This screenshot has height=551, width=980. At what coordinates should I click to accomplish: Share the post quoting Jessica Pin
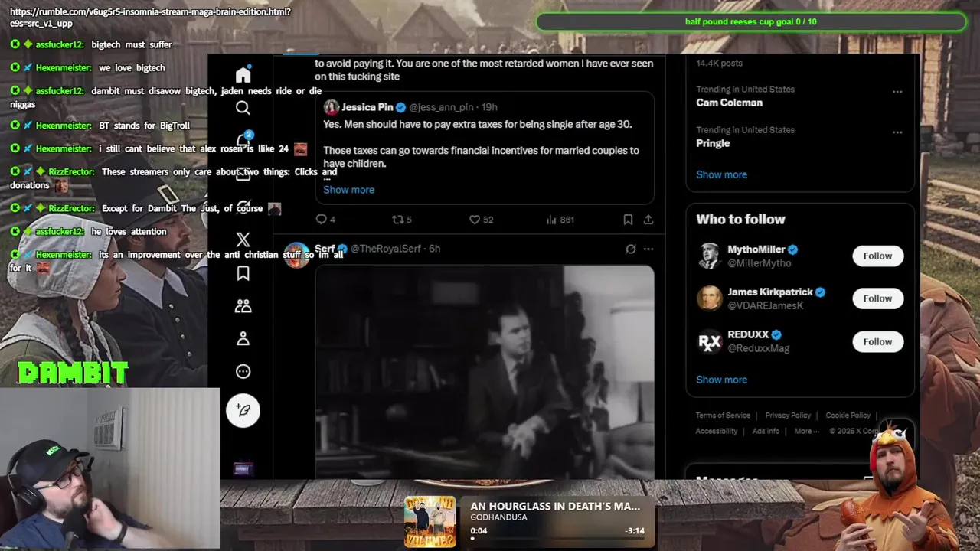(x=648, y=220)
